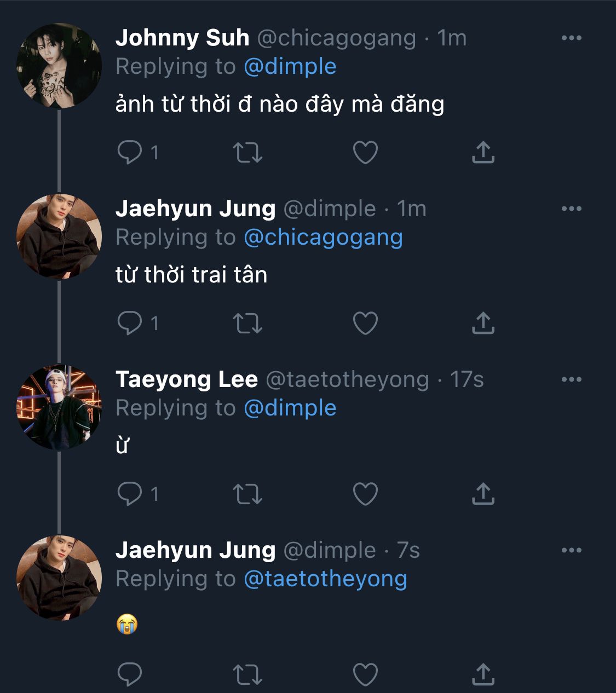
Task: Share Johnny Suh's tweet
Action: [483, 153]
